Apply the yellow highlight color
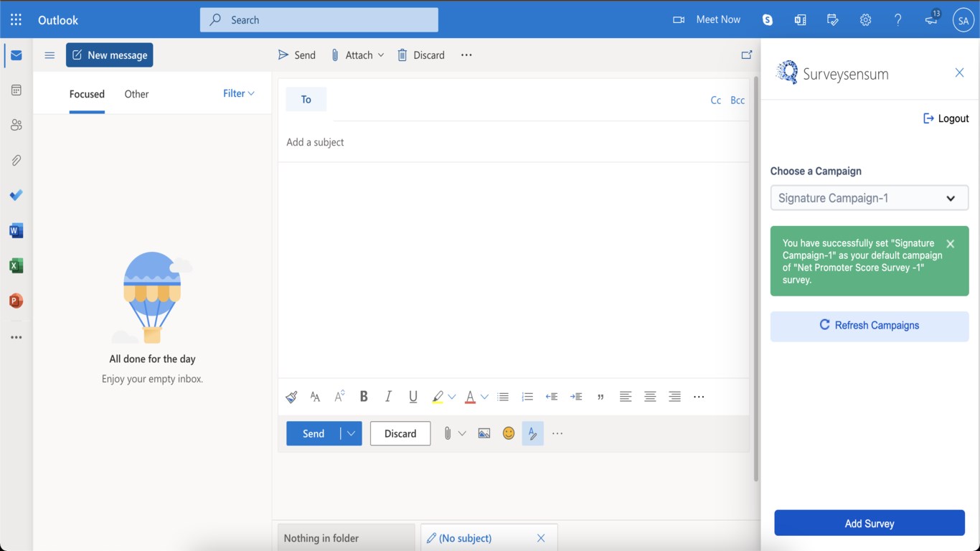The image size is (980, 551). click(437, 397)
